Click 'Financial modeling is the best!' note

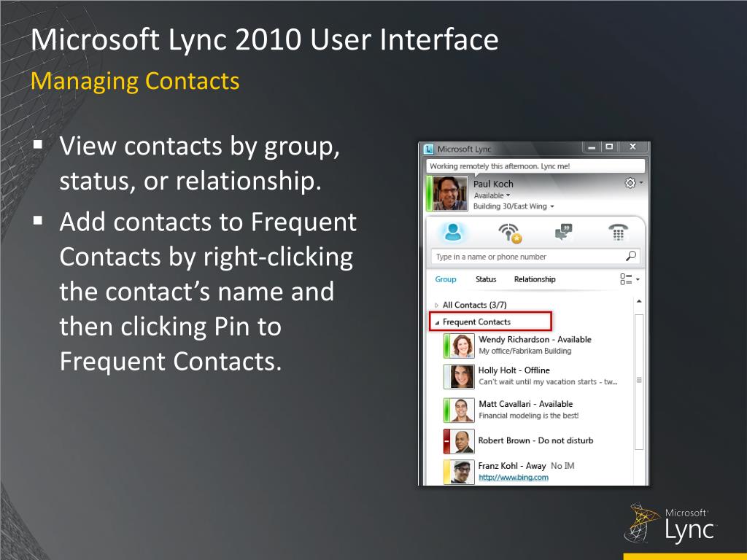click(528, 416)
